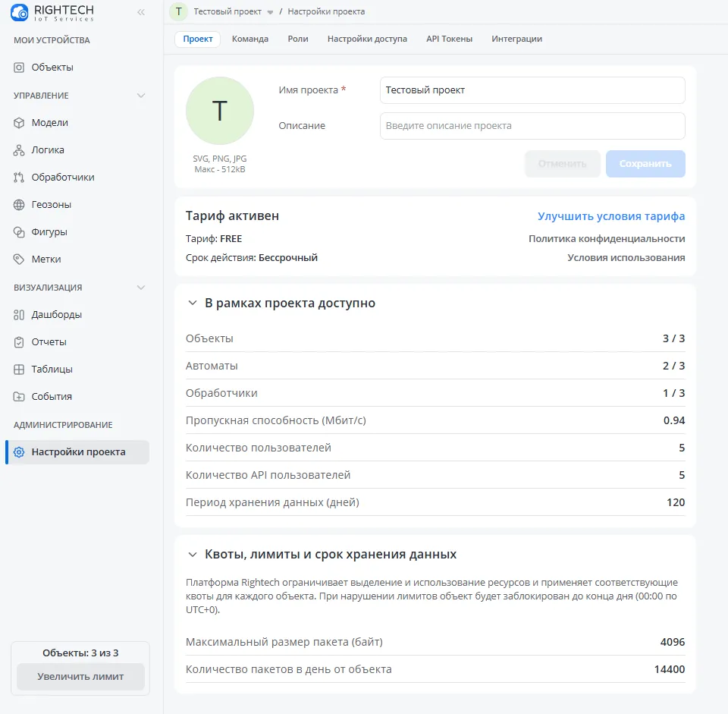
Task: Open the Тестовый проект dropdown in breadcrumb
Action: coord(270,12)
